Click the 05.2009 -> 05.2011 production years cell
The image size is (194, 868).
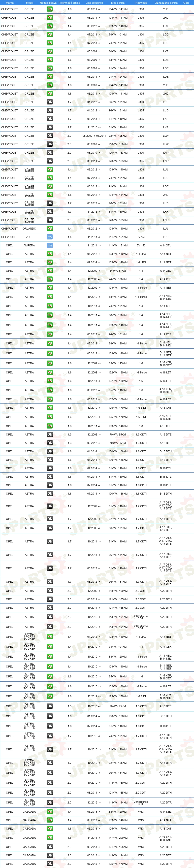coord(94,136)
